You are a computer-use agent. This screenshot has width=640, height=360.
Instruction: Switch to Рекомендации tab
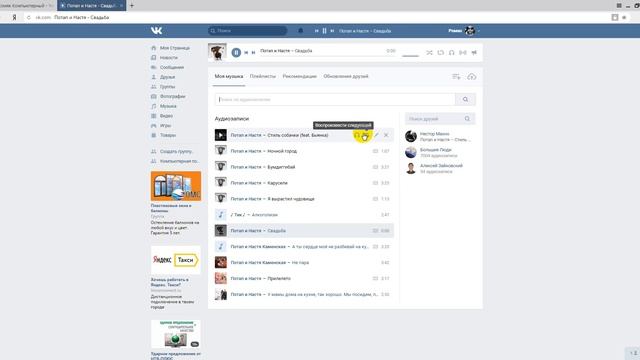click(x=300, y=76)
